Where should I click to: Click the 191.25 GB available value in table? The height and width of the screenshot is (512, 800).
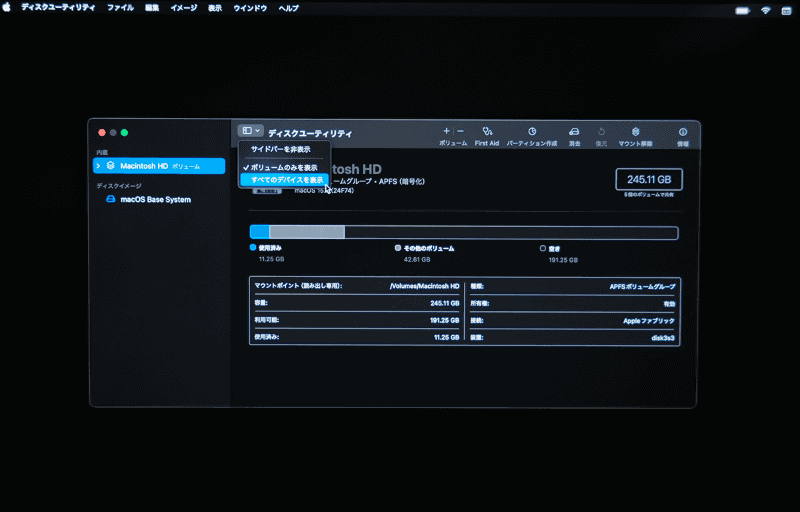[x=444, y=320]
